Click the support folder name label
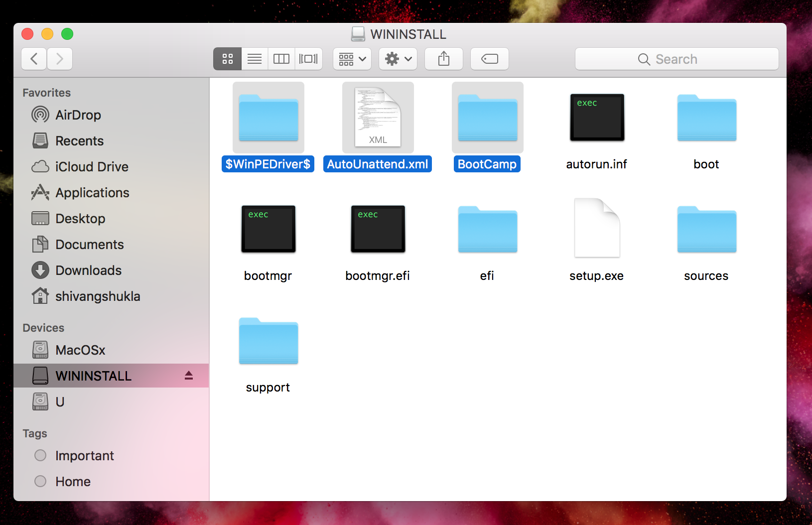 point(268,387)
